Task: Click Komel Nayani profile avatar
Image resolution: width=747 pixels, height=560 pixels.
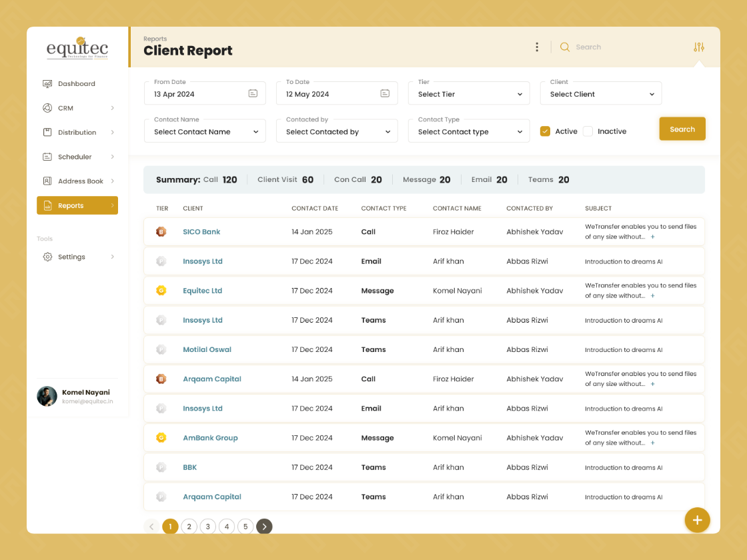Action: (47, 396)
